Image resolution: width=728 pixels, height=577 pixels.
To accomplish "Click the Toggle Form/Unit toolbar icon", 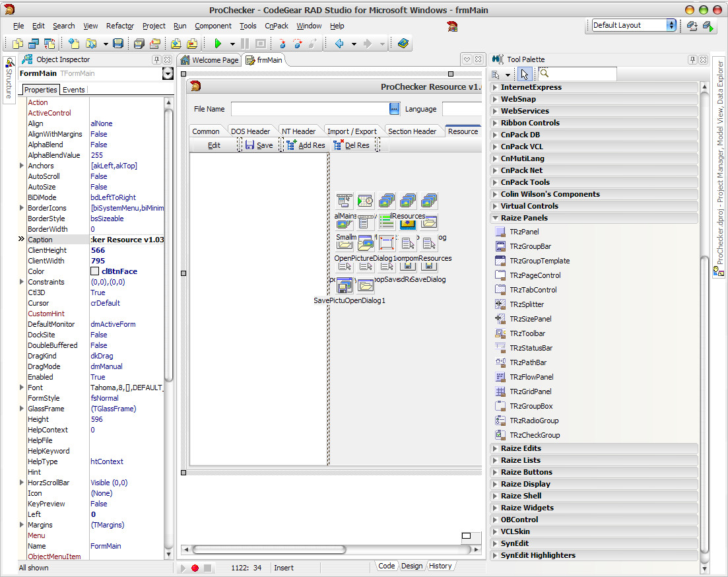I will coord(50,44).
